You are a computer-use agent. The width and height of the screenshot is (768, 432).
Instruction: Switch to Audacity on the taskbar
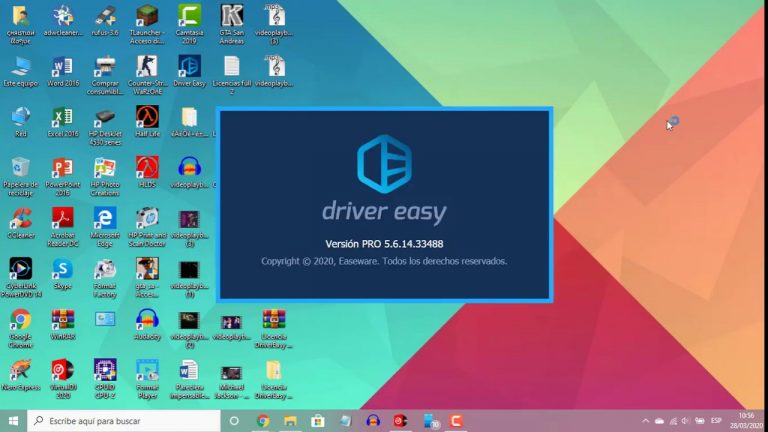(x=373, y=421)
